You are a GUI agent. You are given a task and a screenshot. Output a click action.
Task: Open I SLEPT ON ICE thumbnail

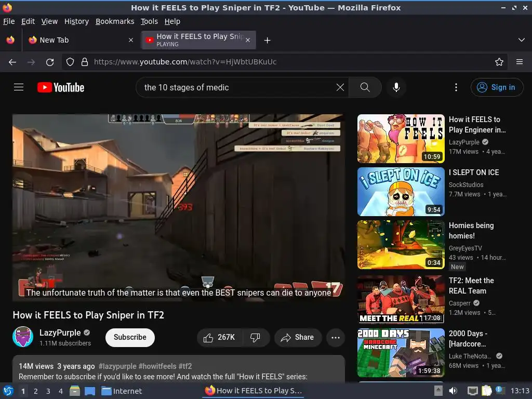click(x=401, y=192)
